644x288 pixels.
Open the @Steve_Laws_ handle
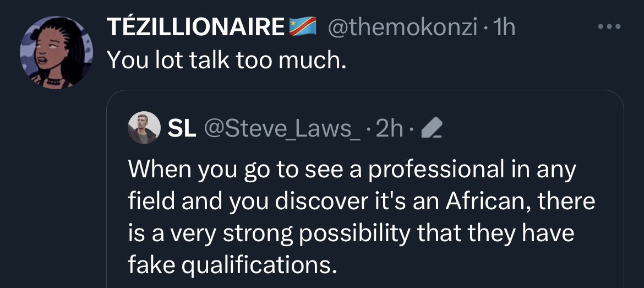click(x=282, y=129)
